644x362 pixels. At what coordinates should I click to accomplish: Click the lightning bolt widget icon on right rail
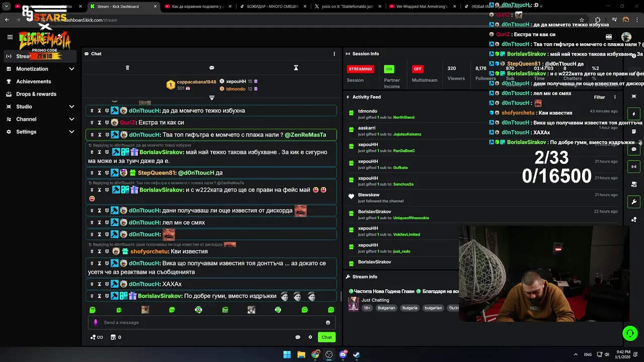(634, 114)
